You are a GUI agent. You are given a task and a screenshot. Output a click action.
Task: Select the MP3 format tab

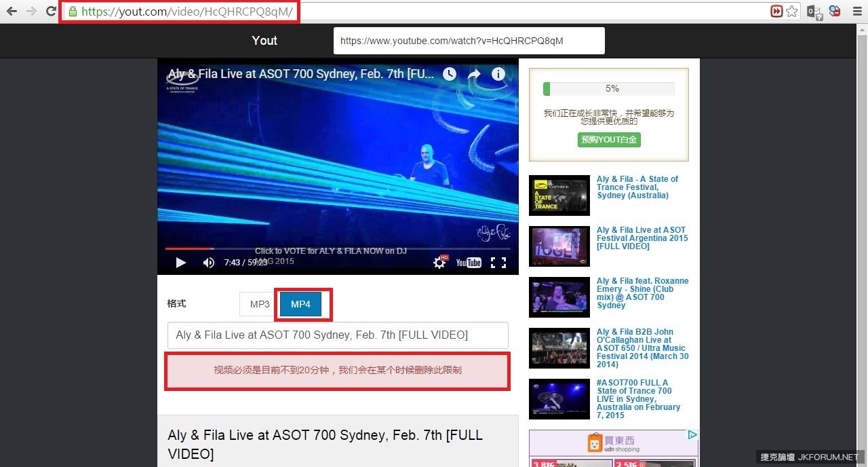(260, 304)
